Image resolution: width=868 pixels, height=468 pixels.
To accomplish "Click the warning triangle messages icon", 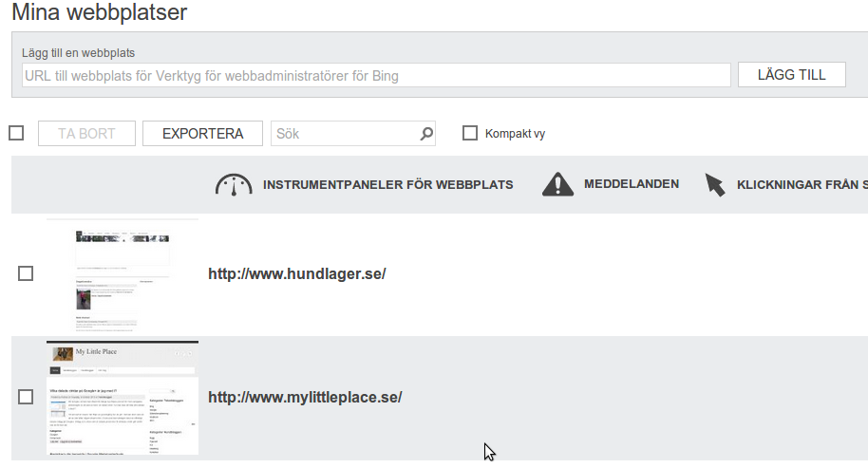I will click(x=557, y=184).
